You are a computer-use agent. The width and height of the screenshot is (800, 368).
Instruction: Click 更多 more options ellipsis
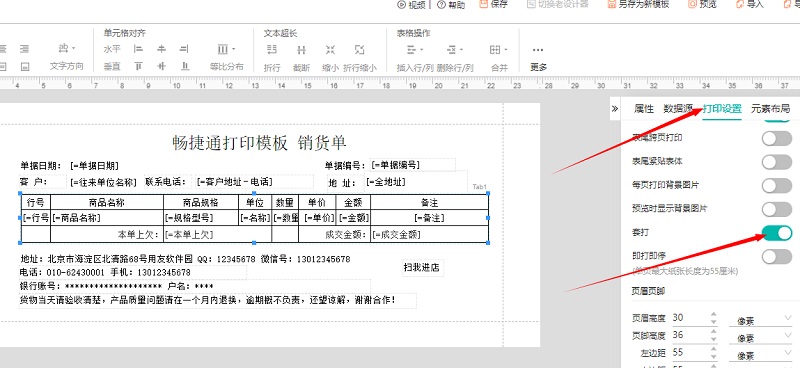point(538,50)
